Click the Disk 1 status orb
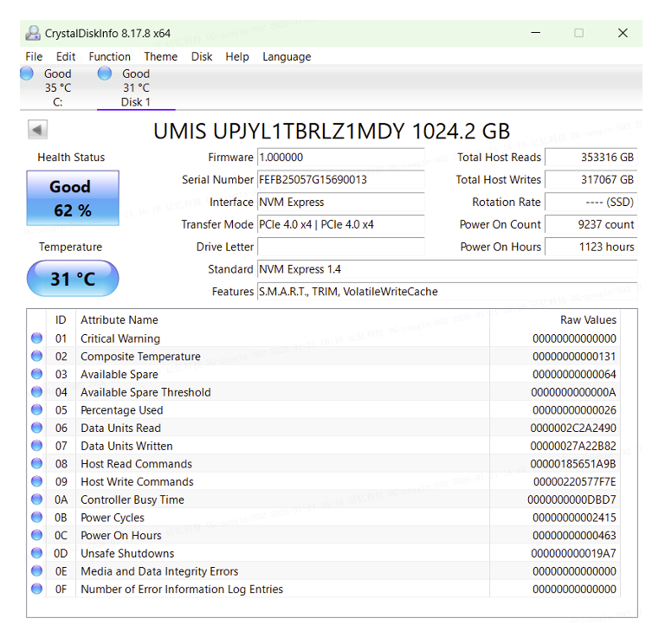This screenshot has width=665, height=644. tap(104, 74)
